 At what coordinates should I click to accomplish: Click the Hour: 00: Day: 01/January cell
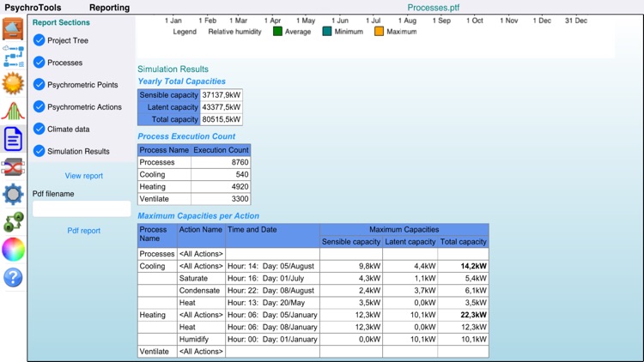point(273,340)
